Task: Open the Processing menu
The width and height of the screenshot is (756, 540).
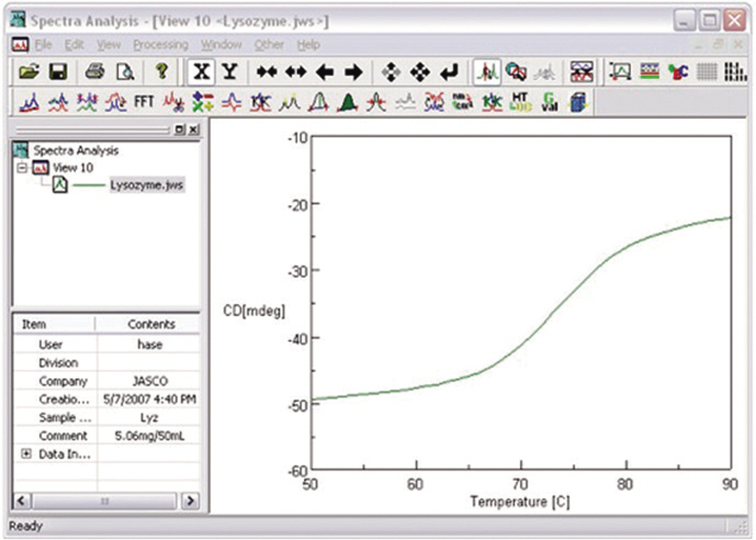Action: (160, 45)
